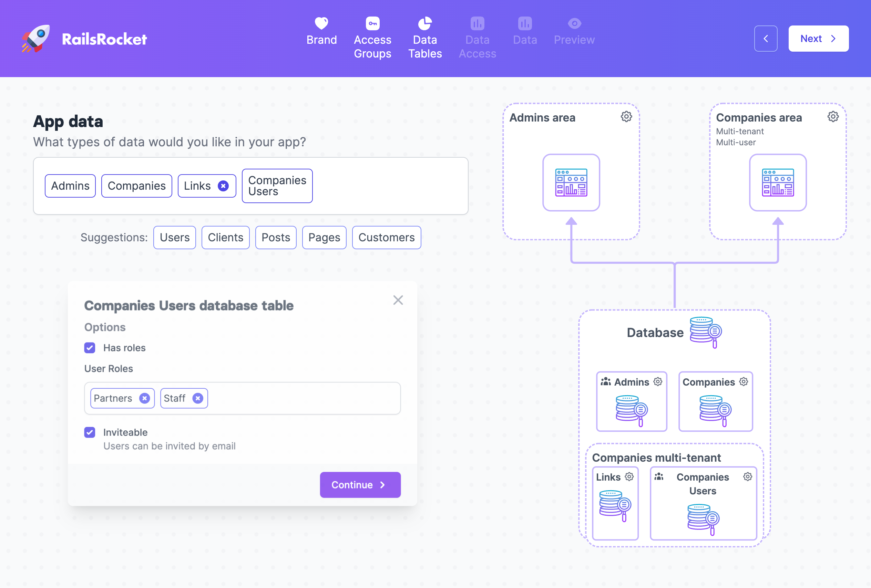The height and width of the screenshot is (588, 871).
Task: Click the Admins people icon in Database
Action: tap(606, 382)
